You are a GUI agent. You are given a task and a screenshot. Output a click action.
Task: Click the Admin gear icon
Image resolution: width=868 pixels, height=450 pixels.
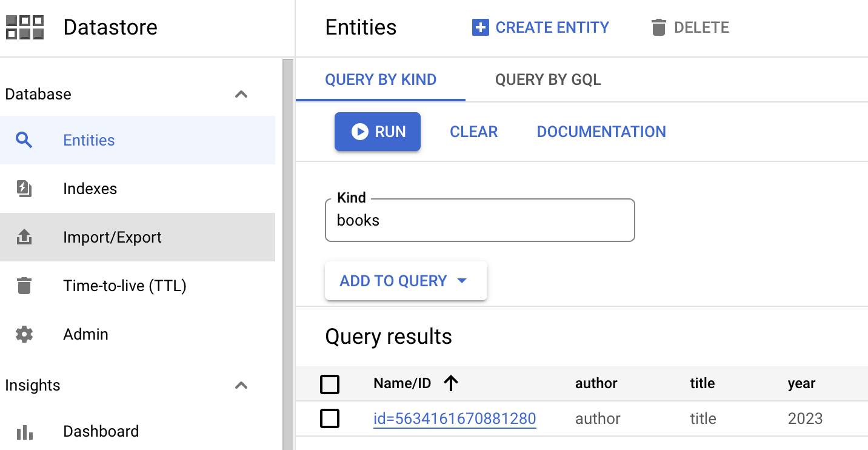click(24, 334)
